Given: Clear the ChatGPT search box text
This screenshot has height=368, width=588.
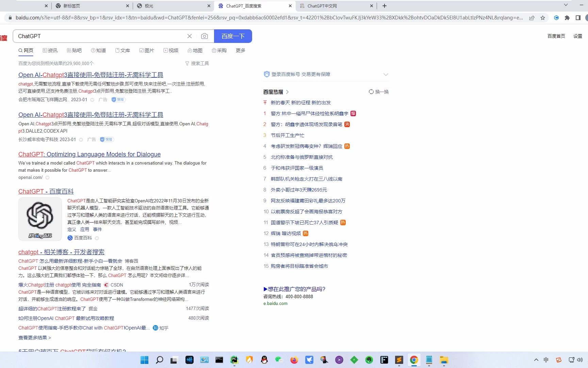Looking at the screenshot, I should [190, 36].
